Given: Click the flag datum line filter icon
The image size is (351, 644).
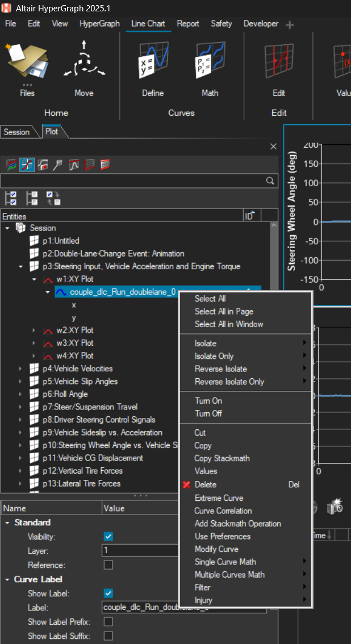Looking at the screenshot, I should [x=58, y=165].
